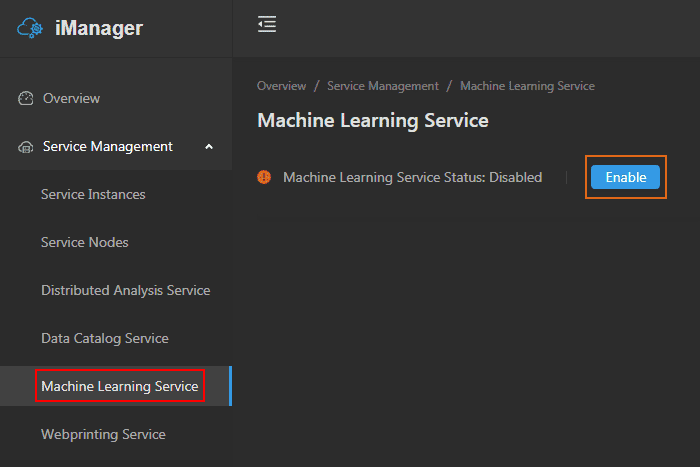Image resolution: width=700 pixels, height=467 pixels.
Task: Collapse Service Management using the chevron arrow
Action: [208, 147]
